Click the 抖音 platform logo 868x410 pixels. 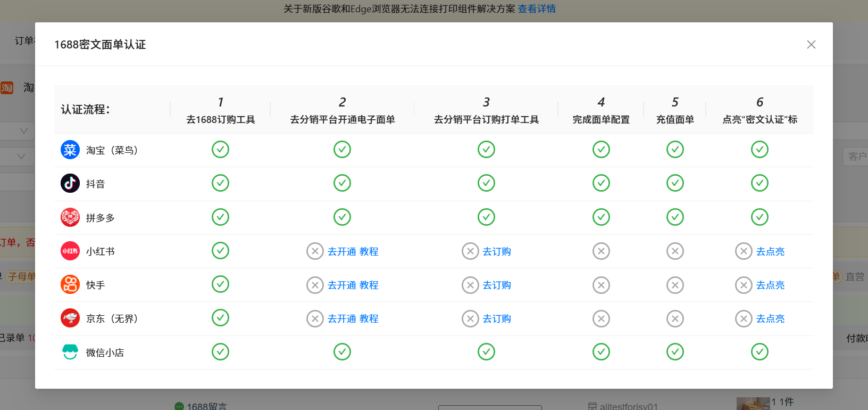point(70,184)
